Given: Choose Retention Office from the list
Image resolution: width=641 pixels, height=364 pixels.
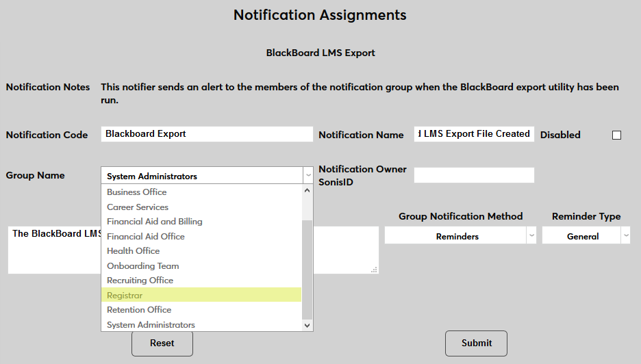Looking at the screenshot, I should (201, 310).
